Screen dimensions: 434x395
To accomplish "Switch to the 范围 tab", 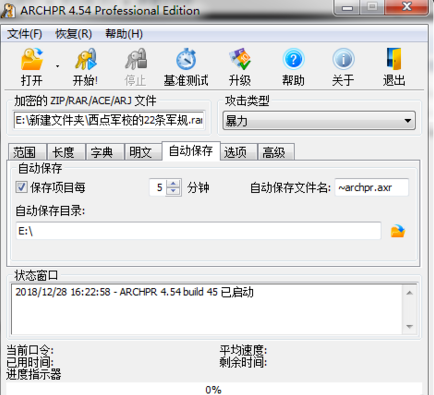I will click(27, 153).
